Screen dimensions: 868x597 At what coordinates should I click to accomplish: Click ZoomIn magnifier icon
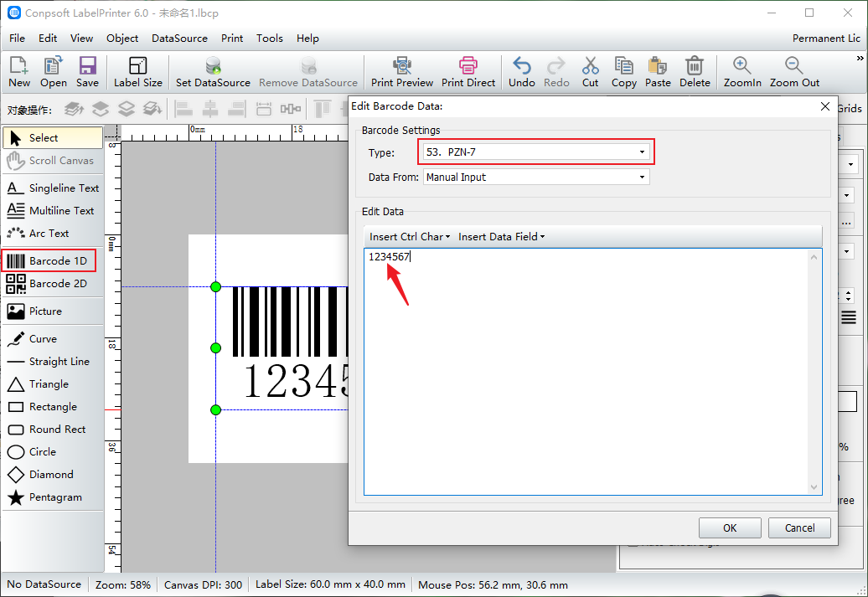(742, 72)
